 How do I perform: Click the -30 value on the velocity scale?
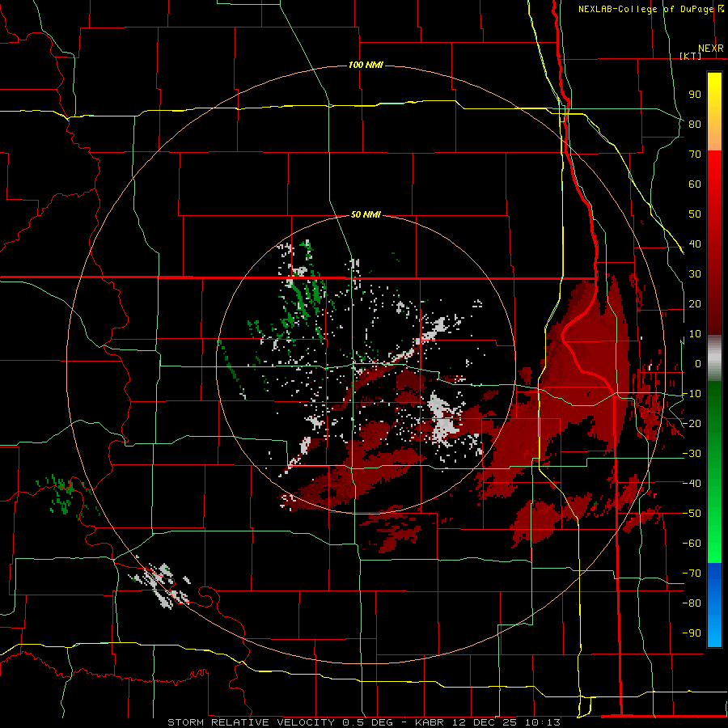coord(692,454)
